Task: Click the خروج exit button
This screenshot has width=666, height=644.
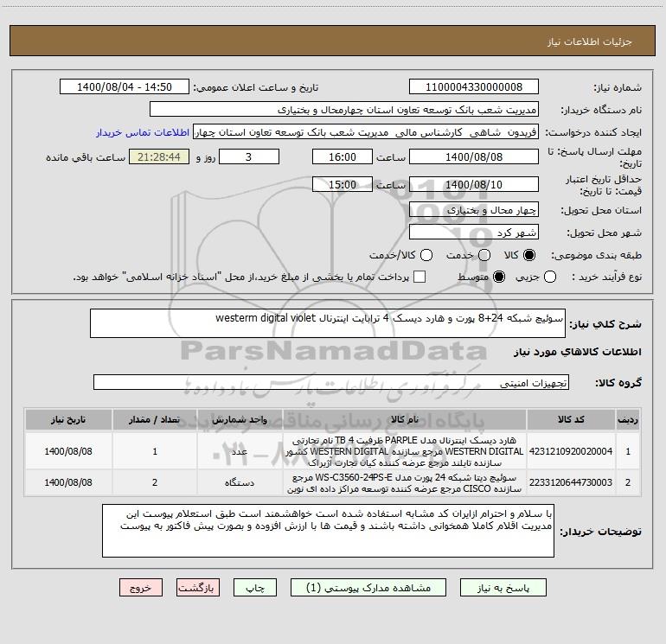Action: 141,588
